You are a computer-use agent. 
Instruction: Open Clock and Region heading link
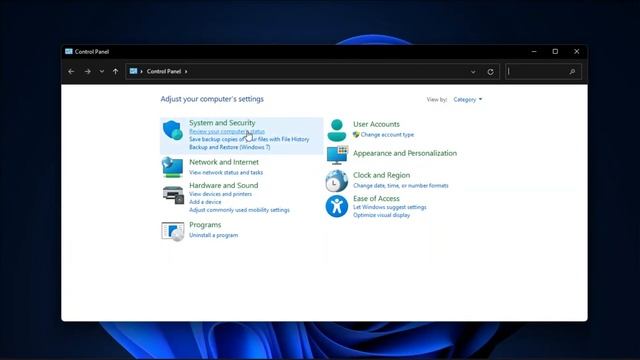[382, 175]
